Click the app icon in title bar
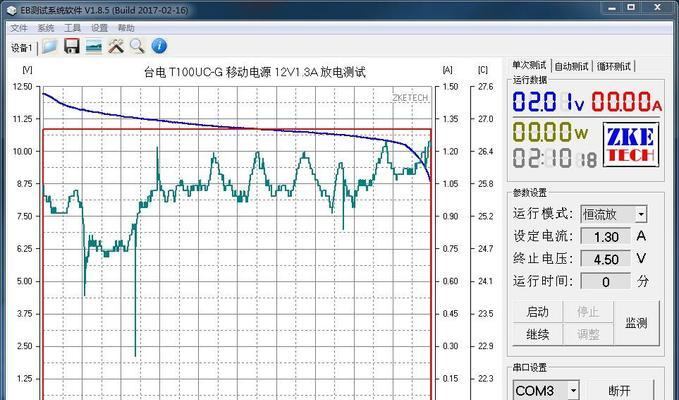 pos(11,10)
